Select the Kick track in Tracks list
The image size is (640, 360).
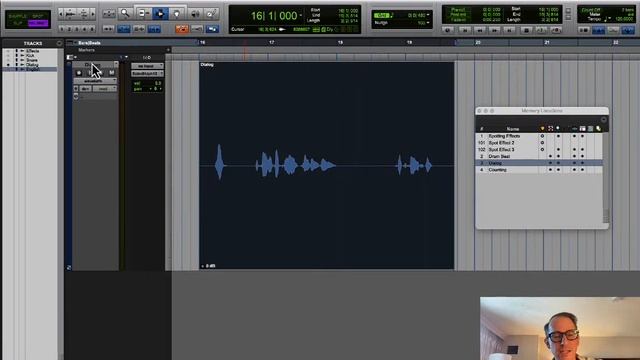pyautogui.click(x=31, y=56)
